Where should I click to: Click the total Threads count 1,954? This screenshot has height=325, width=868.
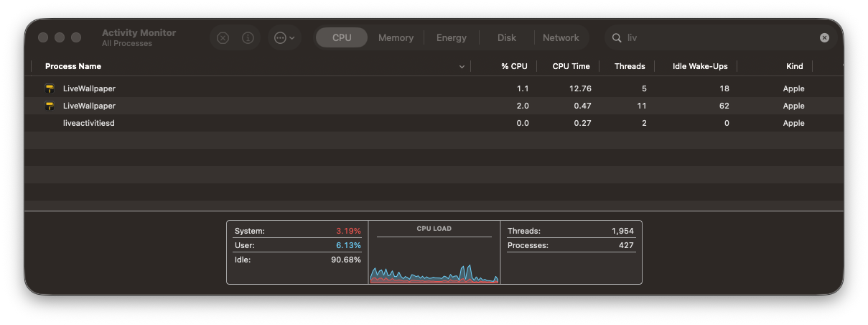[x=622, y=231]
